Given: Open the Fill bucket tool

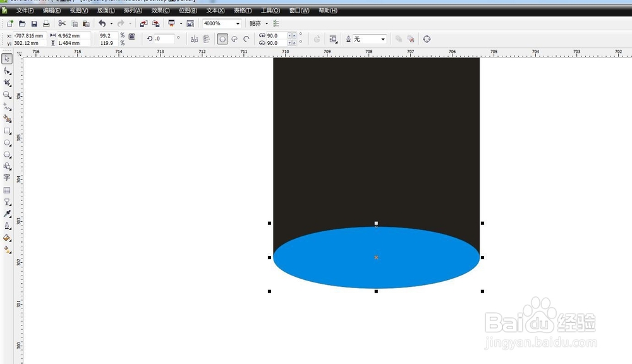Looking at the screenshot, I should pyautogui.click(x=7, y=238).
